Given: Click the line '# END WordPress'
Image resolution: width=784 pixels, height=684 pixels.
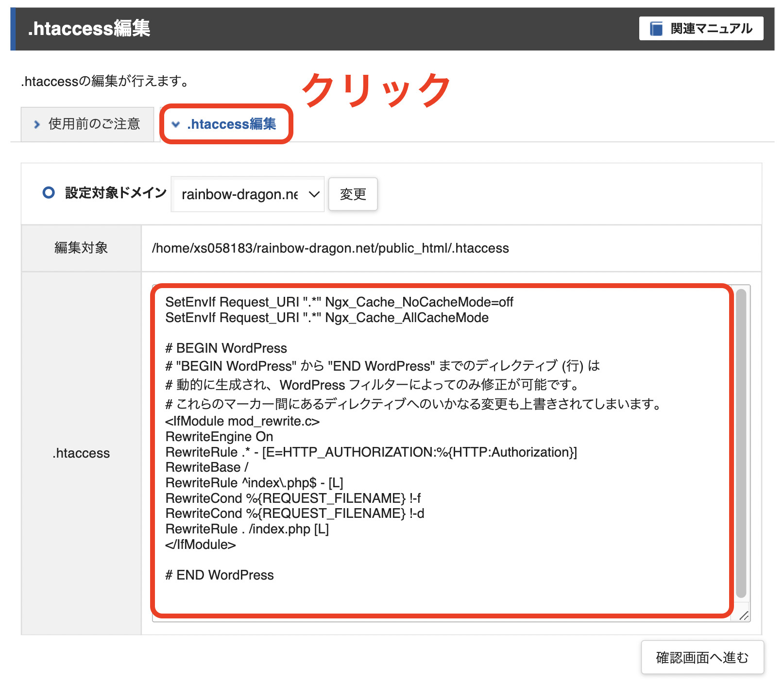Looking at the screenshot, I should 220,575.
